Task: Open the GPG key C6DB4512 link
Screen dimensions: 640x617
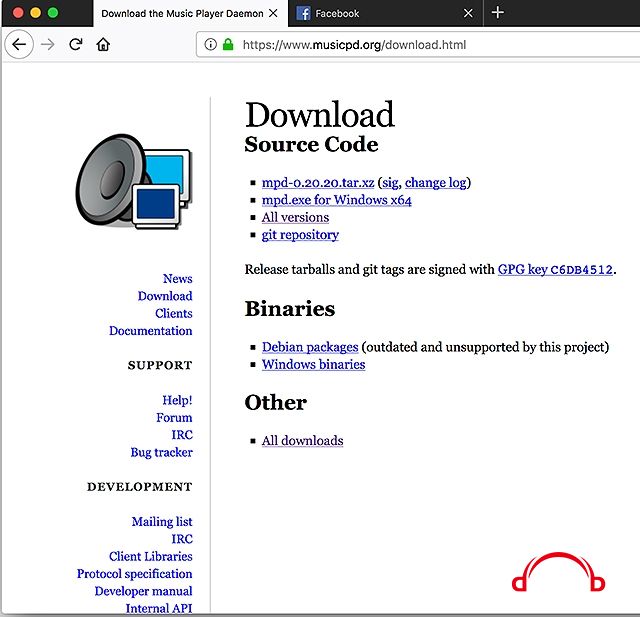Action: tap(555, 269)
